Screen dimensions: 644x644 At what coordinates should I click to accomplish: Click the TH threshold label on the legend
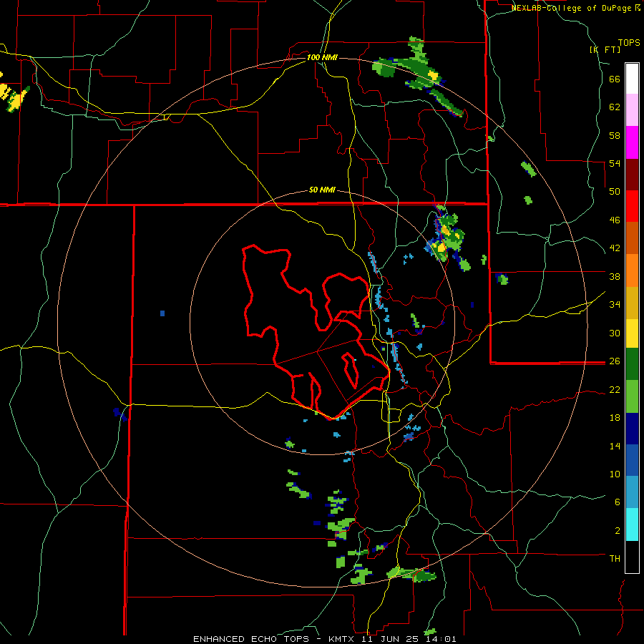pos(615,559)
